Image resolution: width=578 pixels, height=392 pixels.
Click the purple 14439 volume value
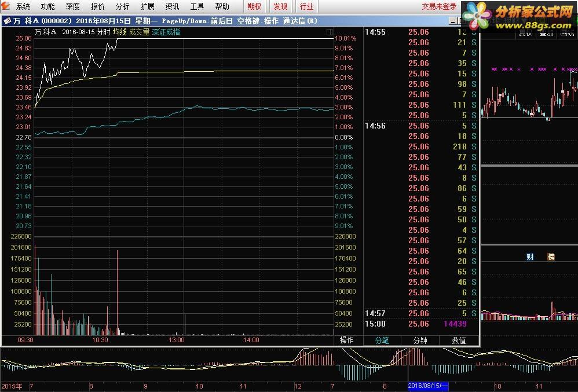click(455, 324)
